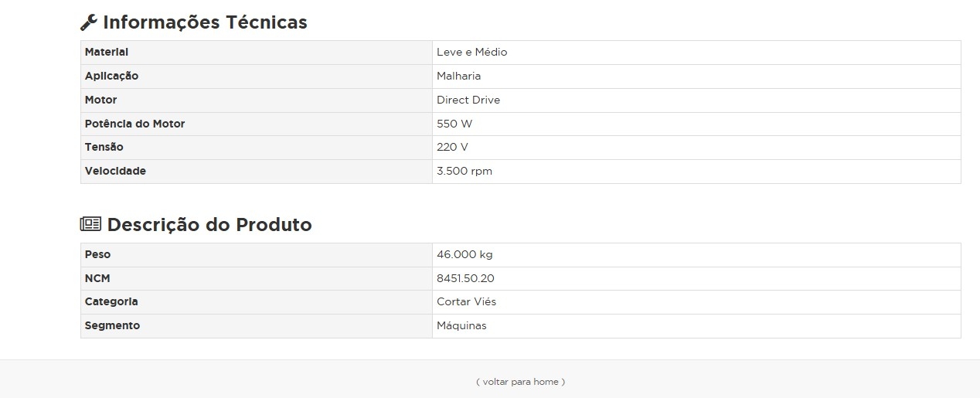Screen dimensions: 980x398
Task: Select the "Leve e Médio" material value
Action: click(x=471, y=53)
